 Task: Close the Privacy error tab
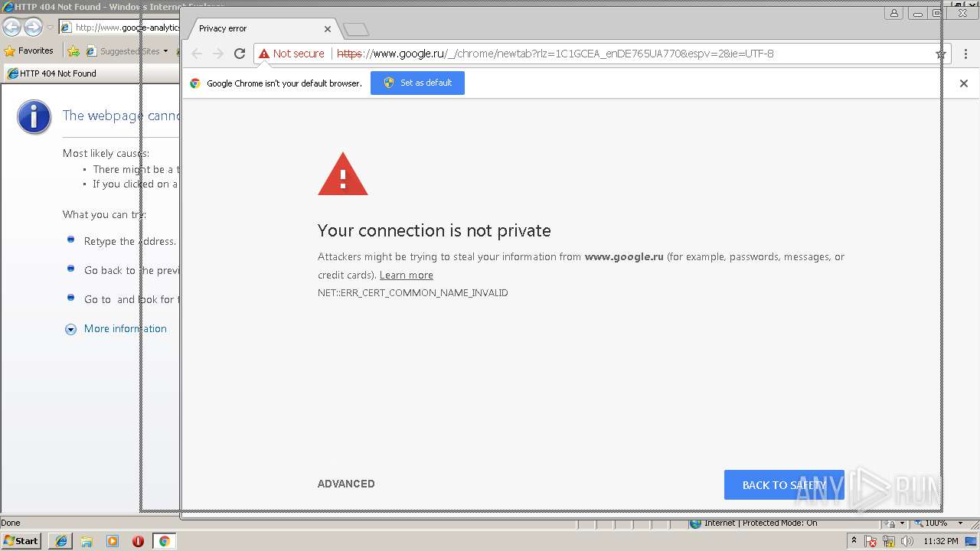pyautogui.click(x=328, y=28)
